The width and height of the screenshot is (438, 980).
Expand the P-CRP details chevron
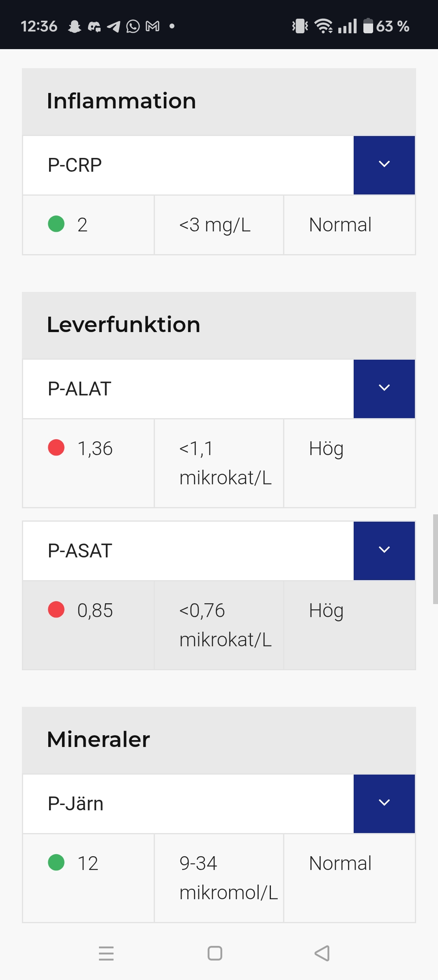[x=384, y=165]
